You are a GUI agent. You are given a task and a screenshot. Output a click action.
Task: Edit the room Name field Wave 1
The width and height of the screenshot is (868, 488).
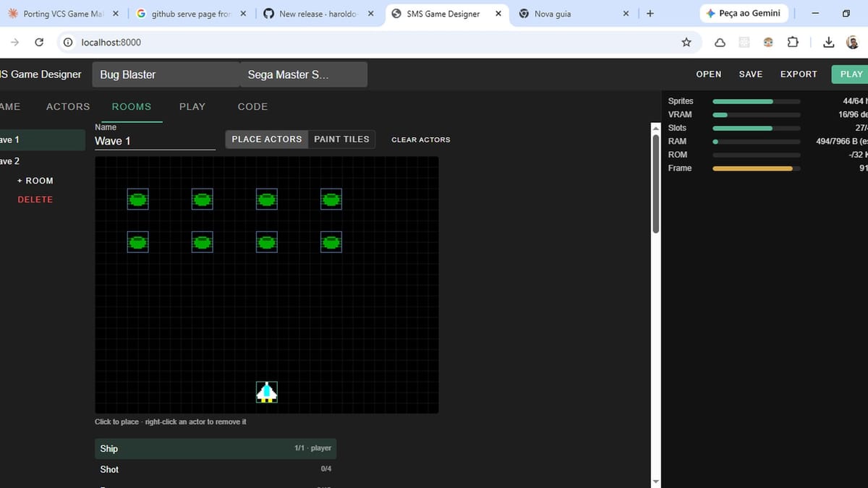click(x=155, y=141)
